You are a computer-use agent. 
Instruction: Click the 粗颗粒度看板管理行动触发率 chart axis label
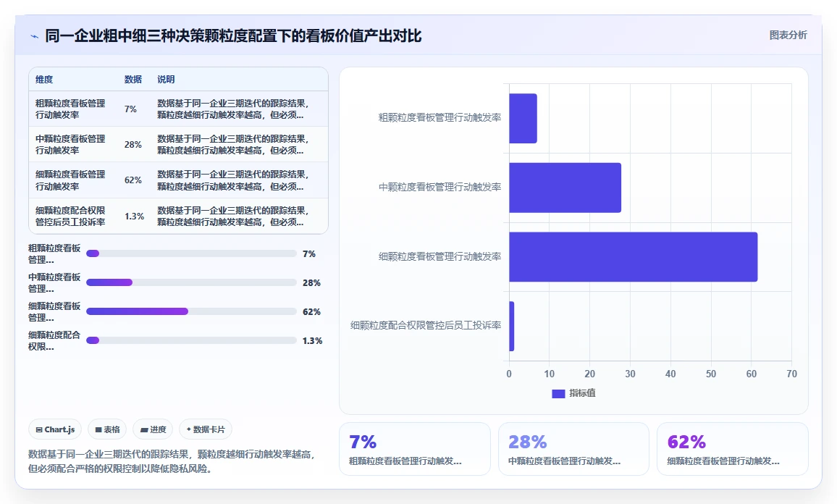click(439, 117)
